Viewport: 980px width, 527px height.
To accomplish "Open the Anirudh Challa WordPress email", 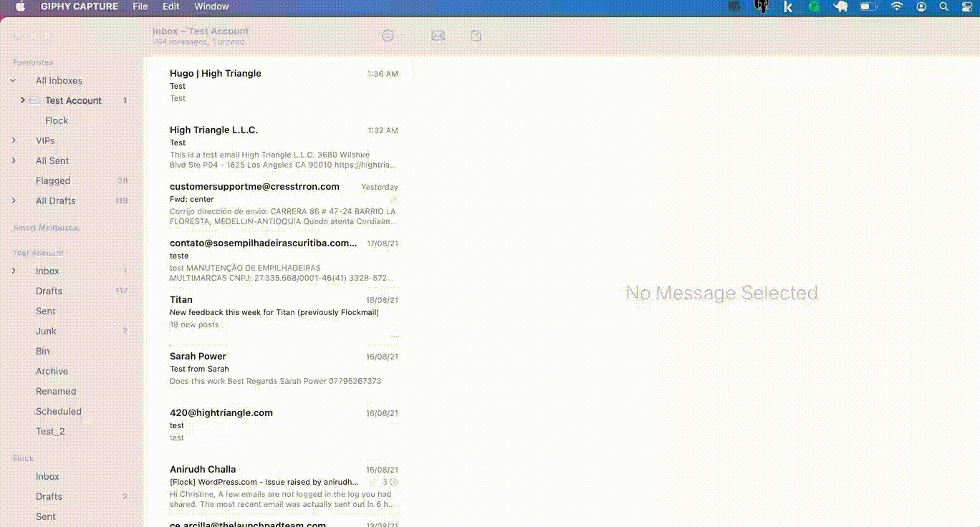I will tap(284, 488).
